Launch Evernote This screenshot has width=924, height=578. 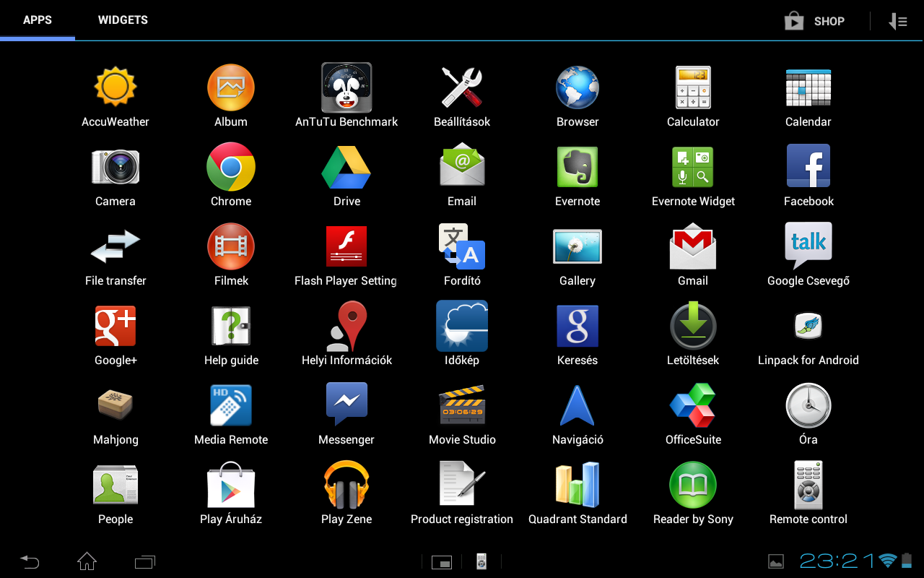[x=577, y=176]
